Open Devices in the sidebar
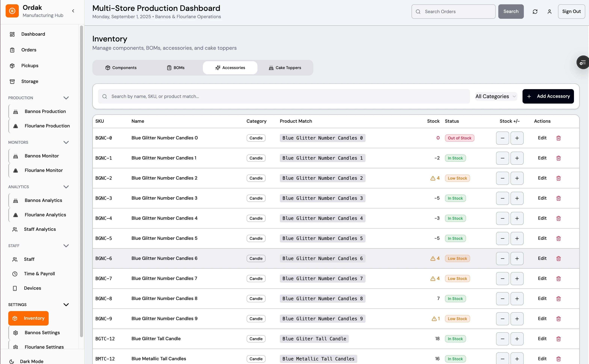589x364 pixels. tap(32, 288)
